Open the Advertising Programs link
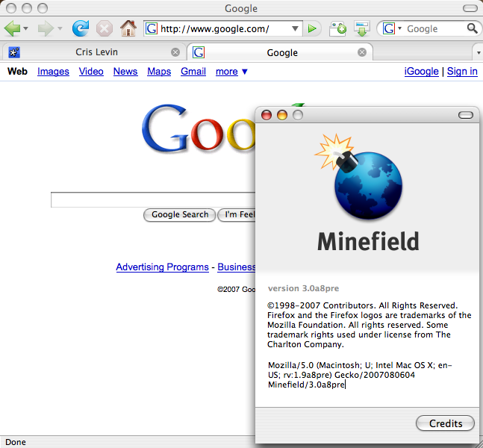483x448 pixels. pyautogui.click(x=162, y=267)
